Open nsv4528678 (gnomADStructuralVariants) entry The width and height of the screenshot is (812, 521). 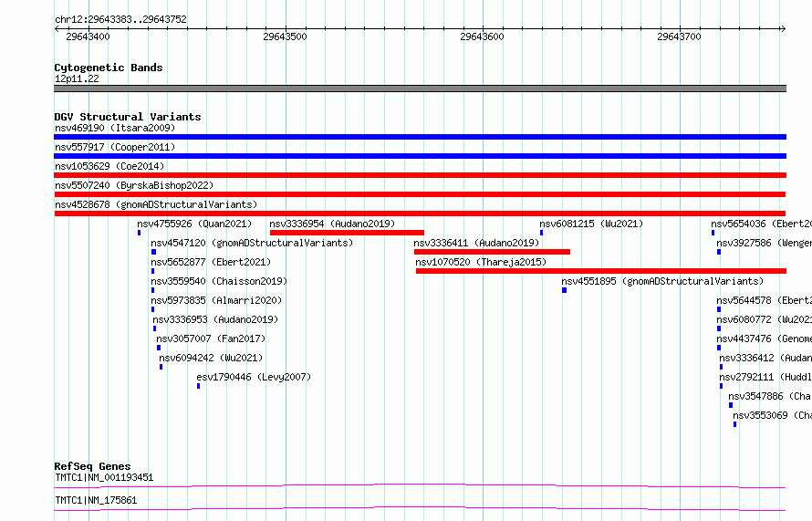pyautogui.click(x=156, y=204)
